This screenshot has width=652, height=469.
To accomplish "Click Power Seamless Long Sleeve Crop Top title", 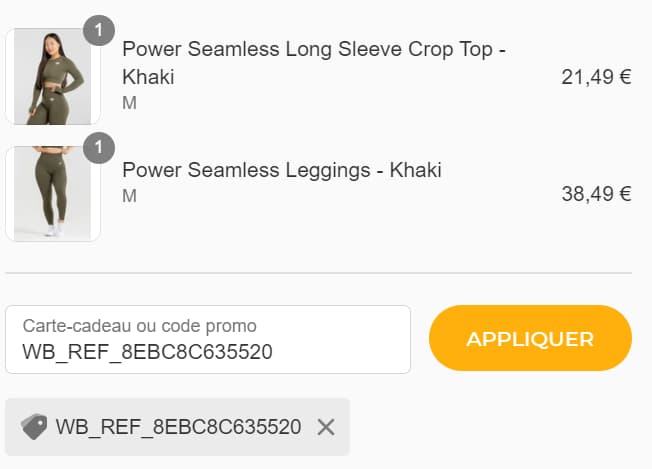I will tap(313, 50).
